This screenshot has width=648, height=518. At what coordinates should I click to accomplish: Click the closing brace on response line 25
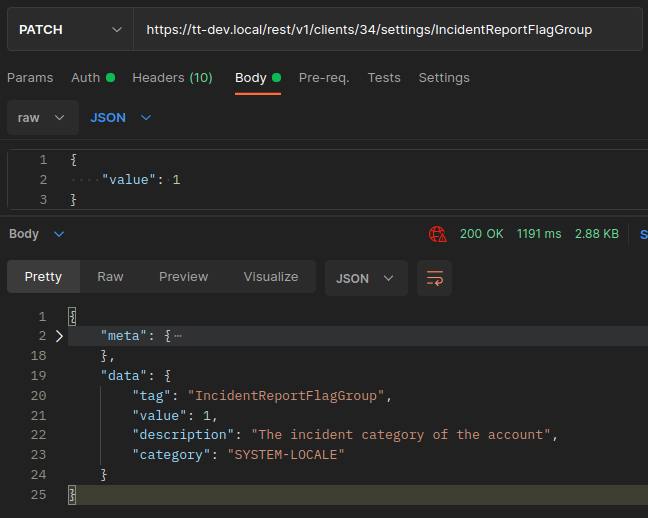(72, 494)
